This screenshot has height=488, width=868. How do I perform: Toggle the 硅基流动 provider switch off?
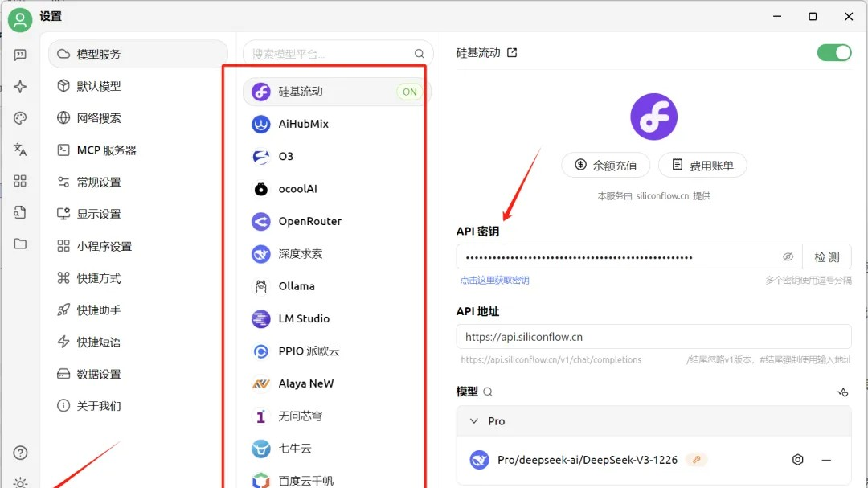834,52
